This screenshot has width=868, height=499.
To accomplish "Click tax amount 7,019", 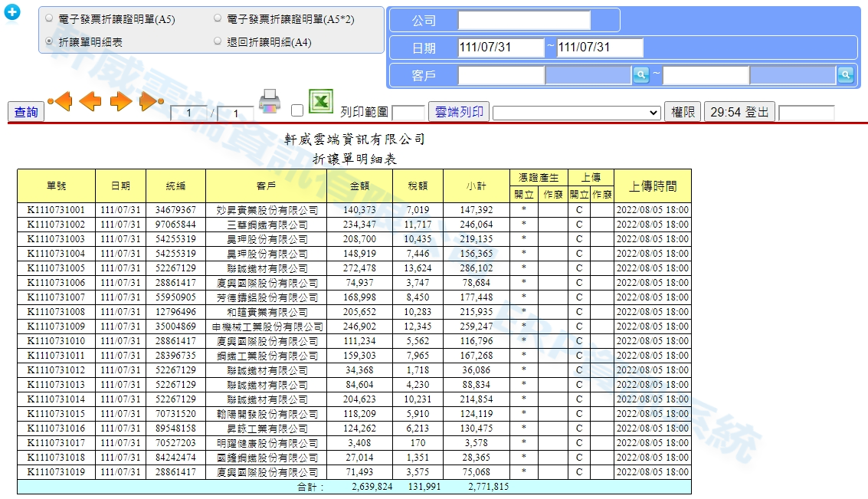I will pos(418,210).
